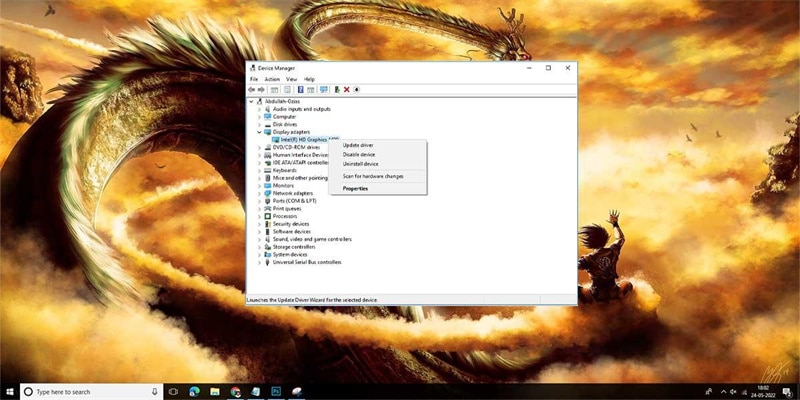Open the notification center in the taskbar
Image resolution: width=800 pixels, height=400 pixels.
point(787,392)
